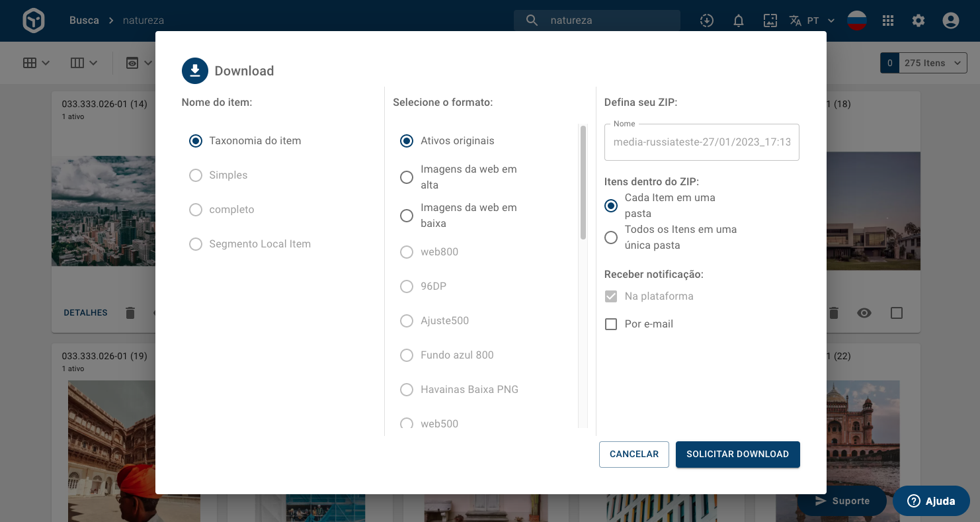
Task: Toggle the eye icon on item (18) card
Action: pyautogui.click(x=864, y=313)
